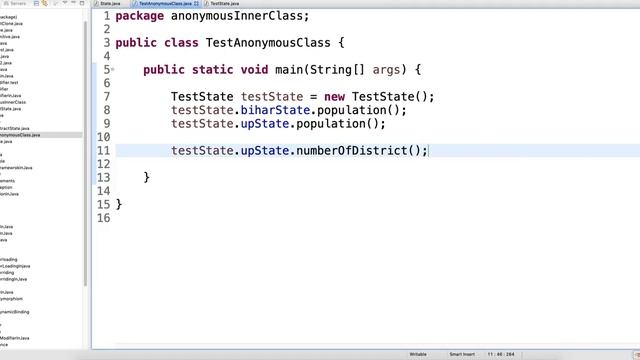The height and width of the screenshot is (360, 640).
Task: Click Collapse All icon in explorer toolbar
Action: coord(36,3)
